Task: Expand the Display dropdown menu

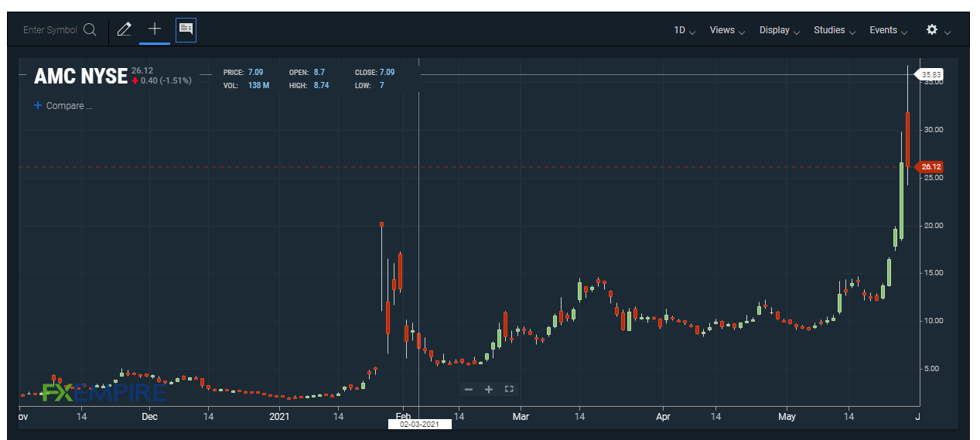Action: point(780,30)
